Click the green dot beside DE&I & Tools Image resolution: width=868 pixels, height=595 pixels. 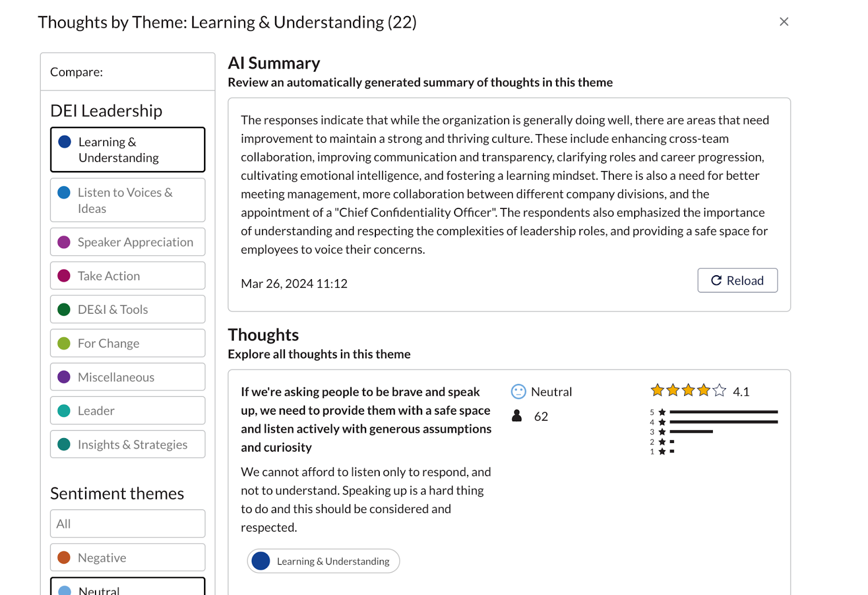click(64, 309)
